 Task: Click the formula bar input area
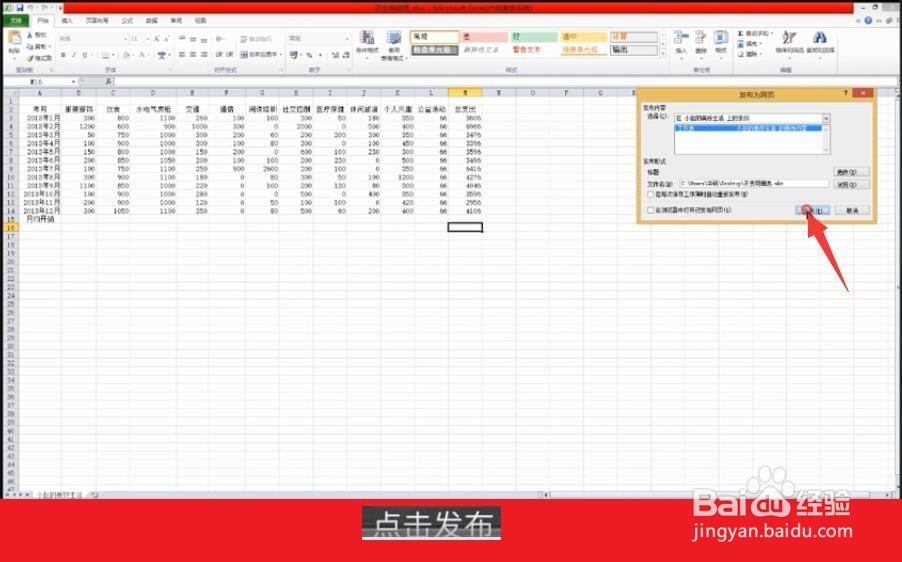coord(506,82)
